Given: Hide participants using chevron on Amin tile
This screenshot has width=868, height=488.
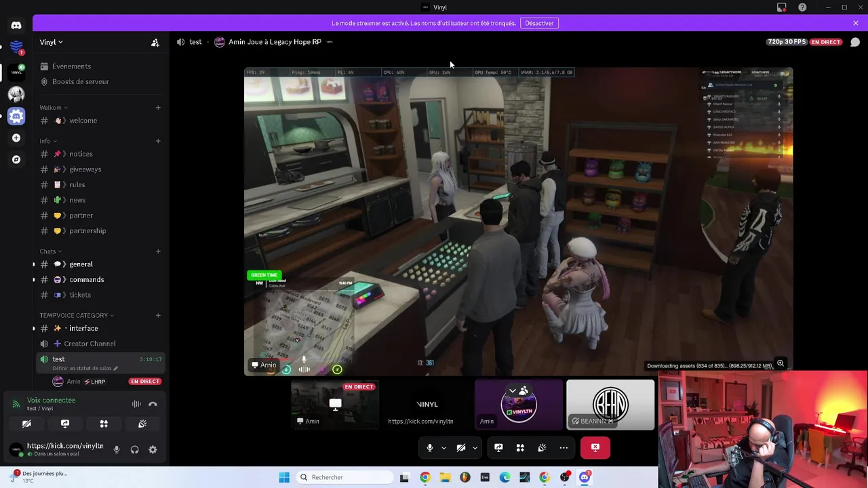Looking at the screenshot, I should click(513, 391).
